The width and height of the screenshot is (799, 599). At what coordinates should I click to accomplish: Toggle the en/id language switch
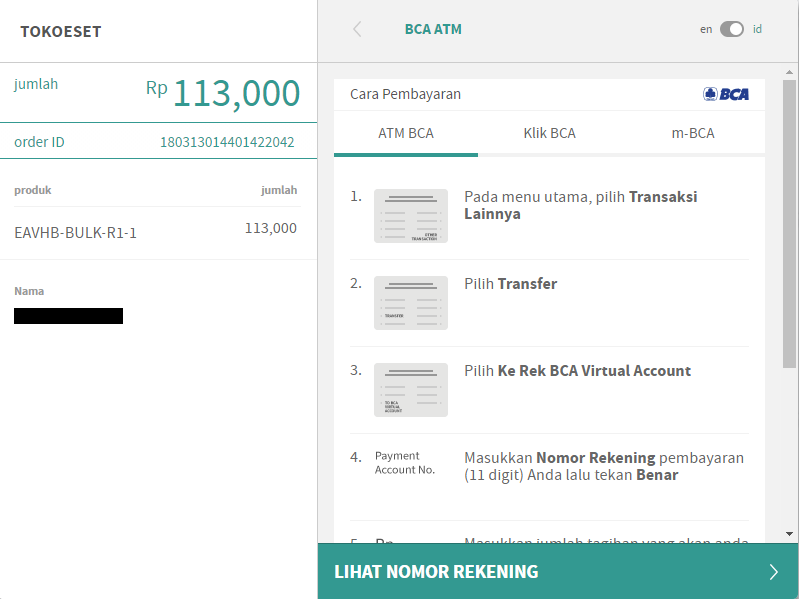coord(732,29)
